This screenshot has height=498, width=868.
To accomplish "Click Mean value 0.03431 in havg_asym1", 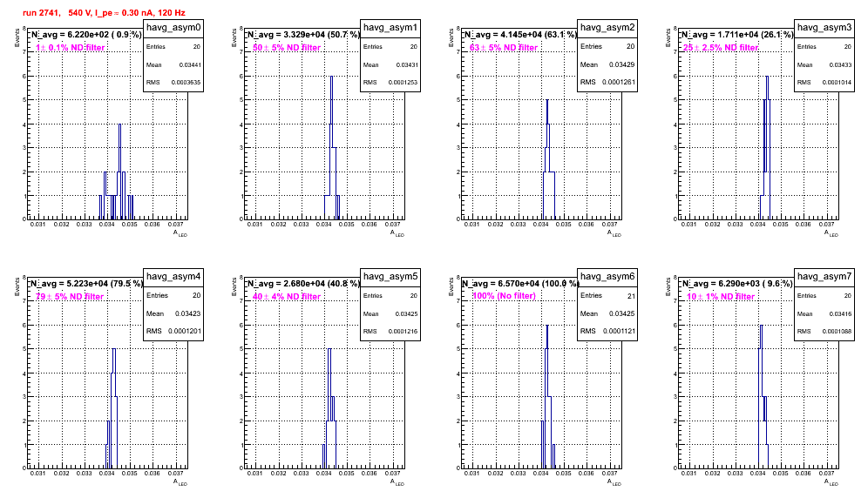I will point(407,64).
